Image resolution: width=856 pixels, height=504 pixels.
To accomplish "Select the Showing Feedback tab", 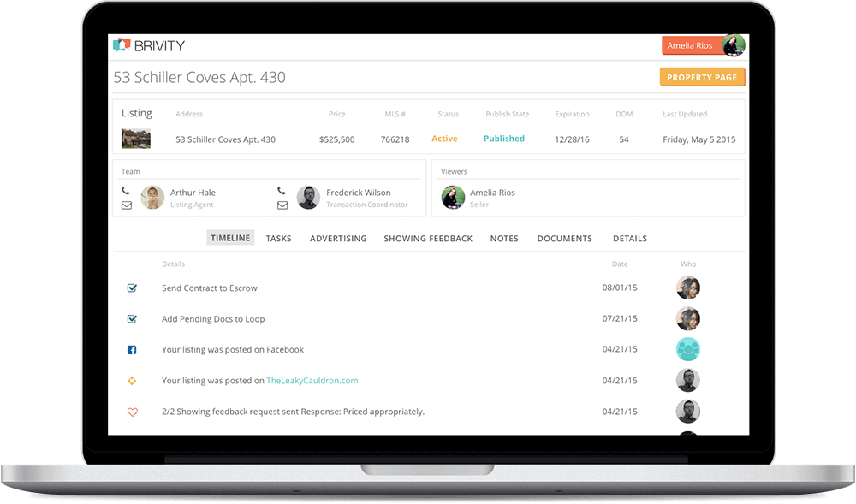I will [x=428, y=239].
